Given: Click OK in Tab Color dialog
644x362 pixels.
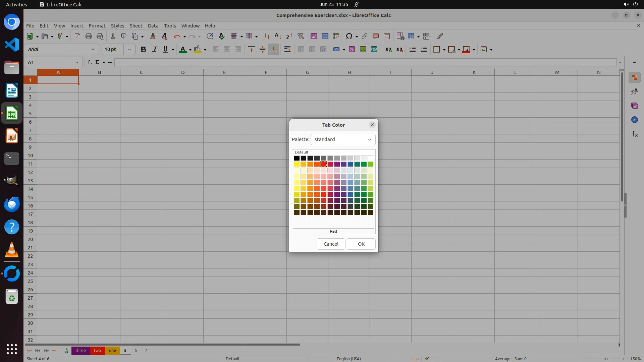Looking at the screenshot, I should [361, 244].
